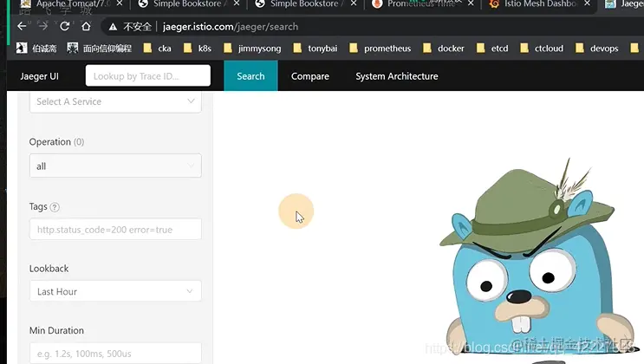
Task: Open the docker bookmark folder
Action: (444, 49)
